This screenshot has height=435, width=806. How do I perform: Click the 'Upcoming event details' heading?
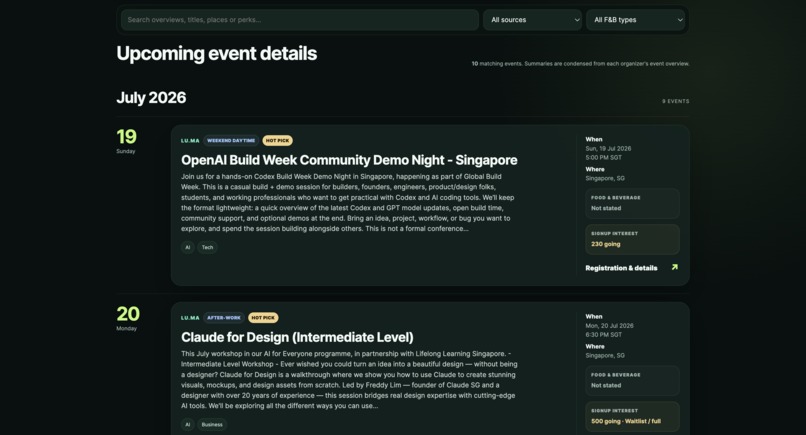[x=216, y=53]
